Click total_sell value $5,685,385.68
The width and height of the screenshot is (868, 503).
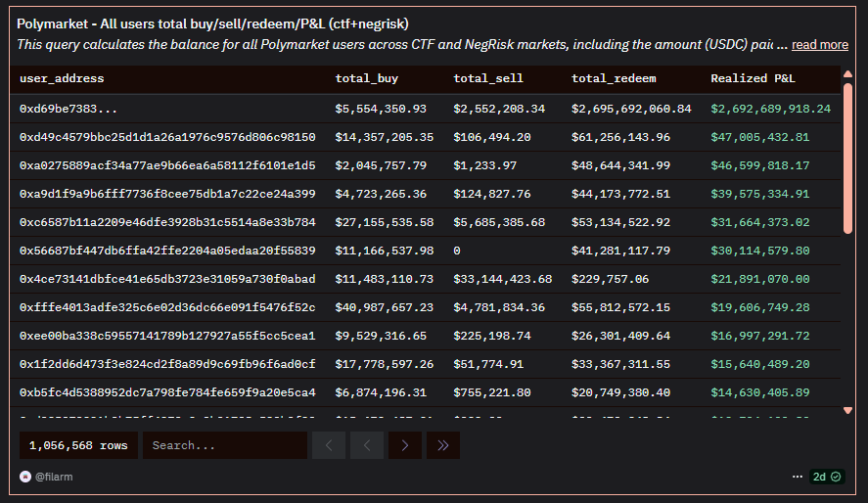499,222
